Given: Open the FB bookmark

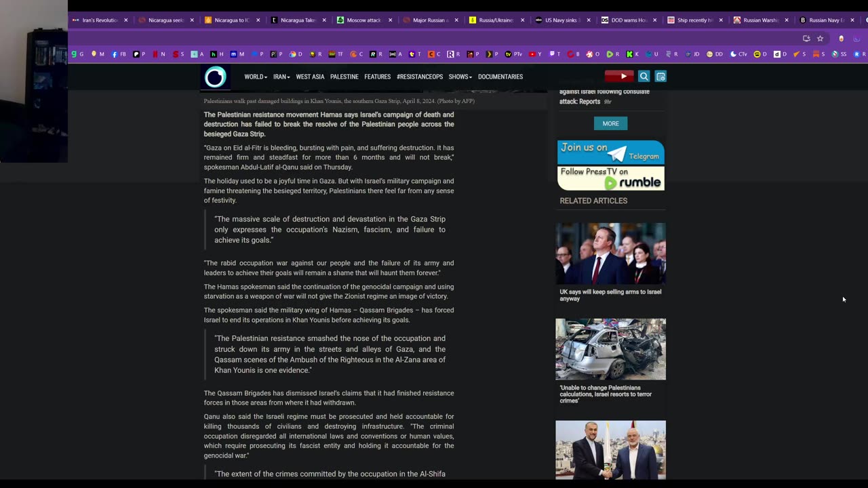Looking at the screenshot, I should (119, 54).
